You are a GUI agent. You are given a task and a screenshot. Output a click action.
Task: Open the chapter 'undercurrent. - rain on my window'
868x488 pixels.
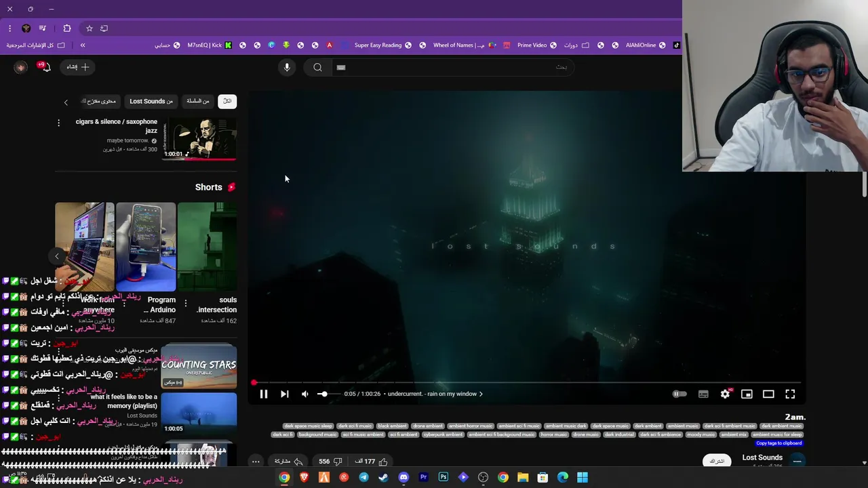tap(435, 394)
